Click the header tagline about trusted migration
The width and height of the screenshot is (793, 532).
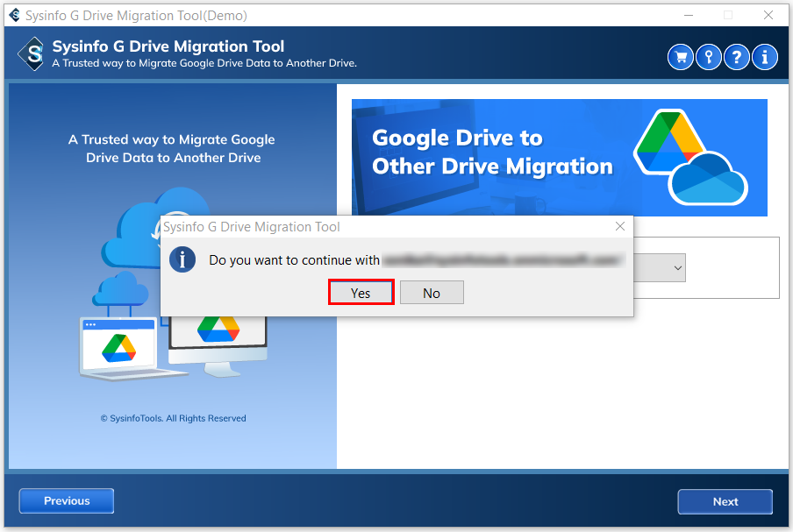pos(204,63)
